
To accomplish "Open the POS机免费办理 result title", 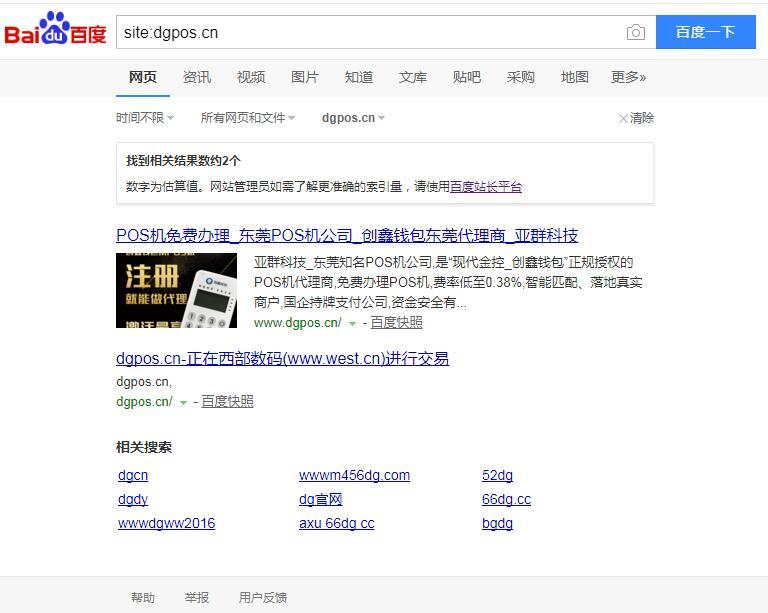I will coord(347,236).
